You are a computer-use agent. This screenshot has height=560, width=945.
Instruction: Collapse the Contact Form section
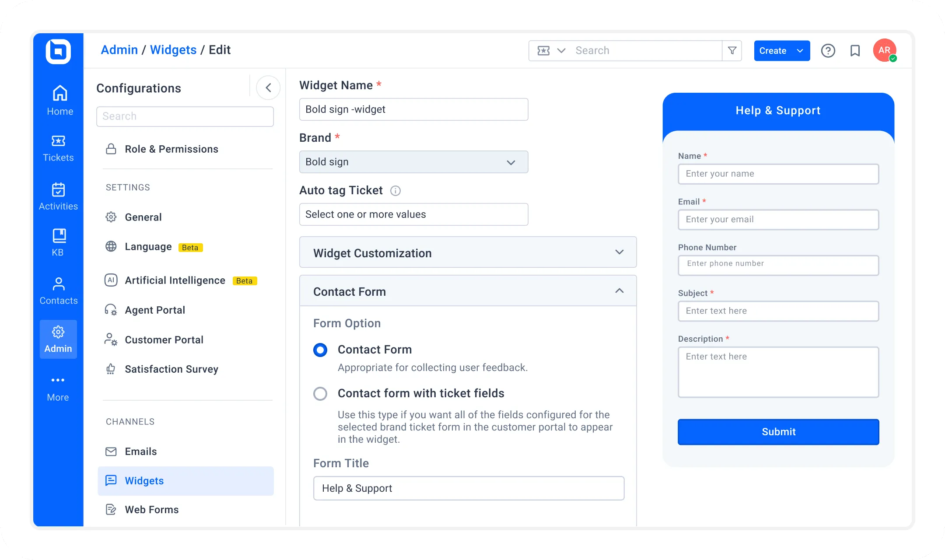(619, 291)
